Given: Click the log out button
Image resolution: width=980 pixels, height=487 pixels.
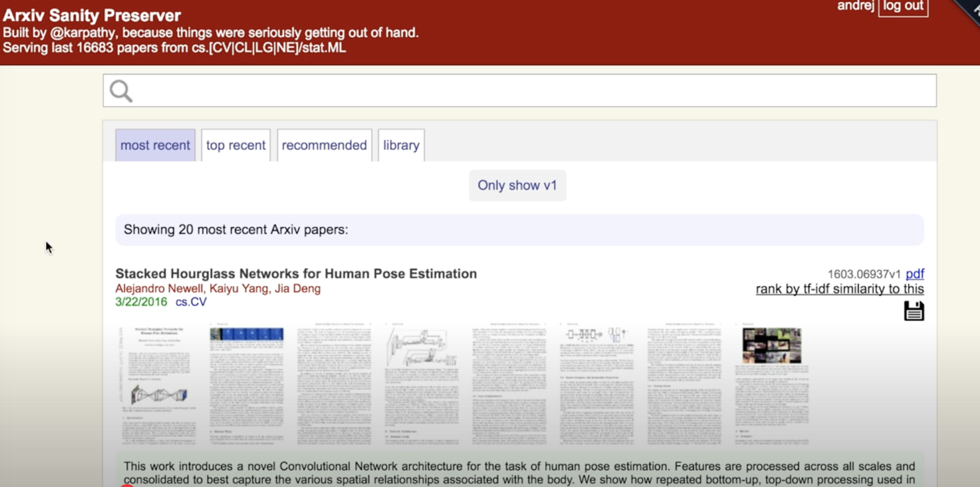Looking at the screenshot, I should (903, 7).
